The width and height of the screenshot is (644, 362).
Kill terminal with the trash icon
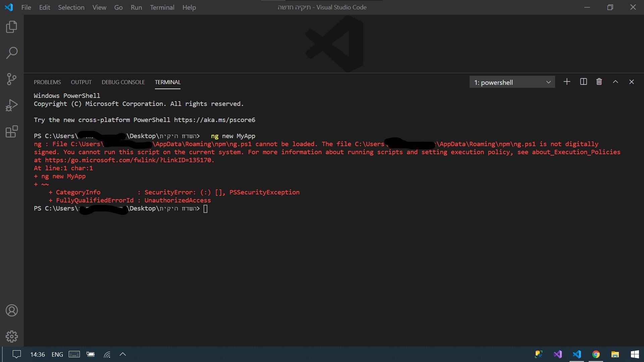point(599,82)
